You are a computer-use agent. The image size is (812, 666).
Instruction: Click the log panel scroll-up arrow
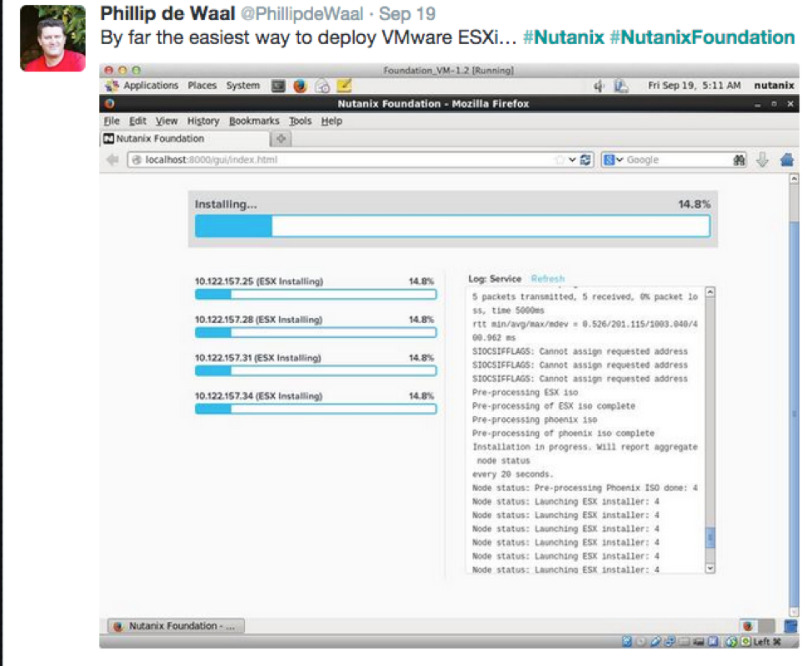point(710,292)
